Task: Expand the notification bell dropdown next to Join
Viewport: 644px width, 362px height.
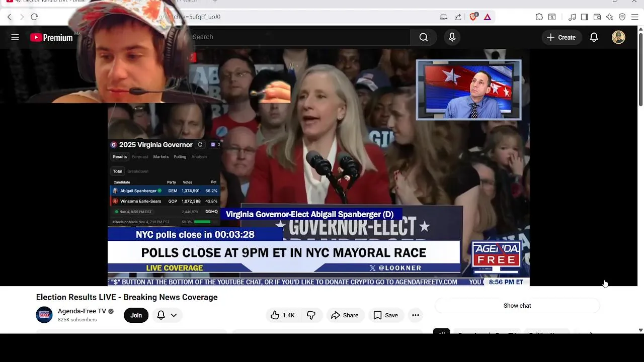Action: 167,315
